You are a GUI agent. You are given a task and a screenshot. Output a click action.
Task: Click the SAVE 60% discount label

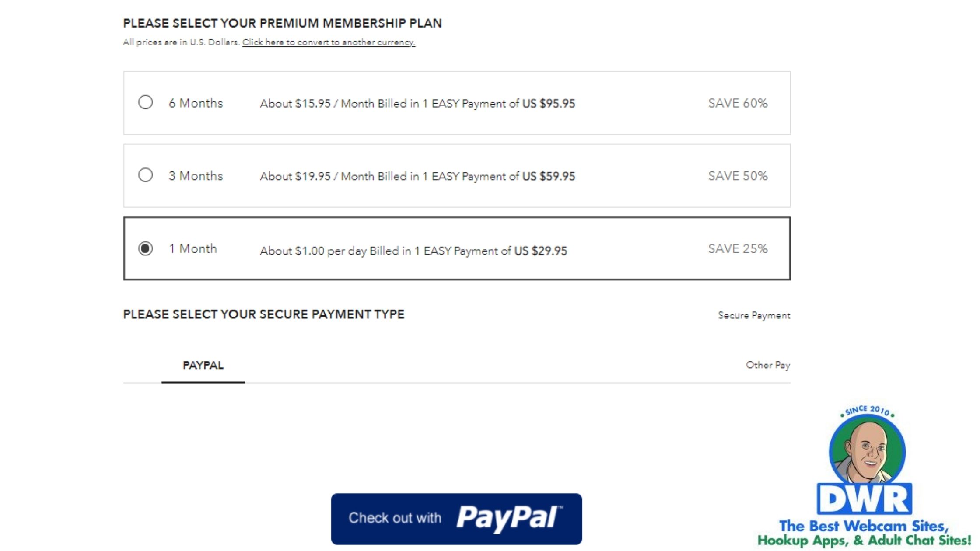pos(738,103)
